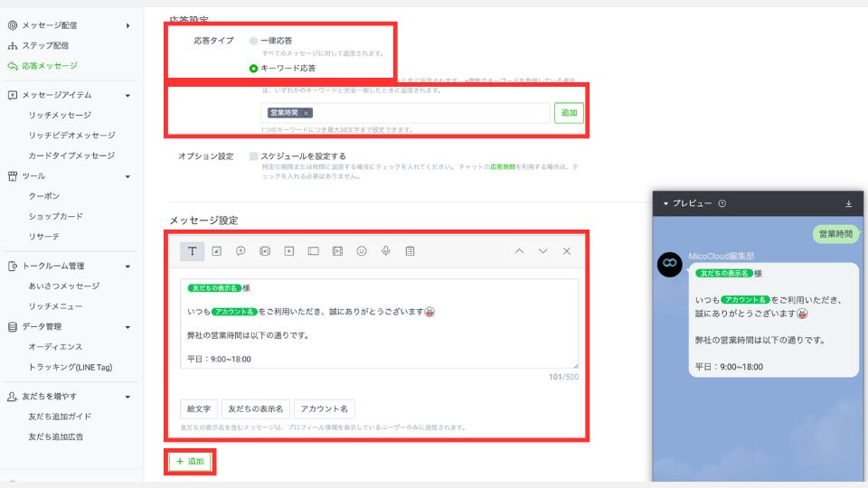Screen dimensions: 868x488
Task: Collapse the プレビュー panel triangle
Action: [665, 203]
